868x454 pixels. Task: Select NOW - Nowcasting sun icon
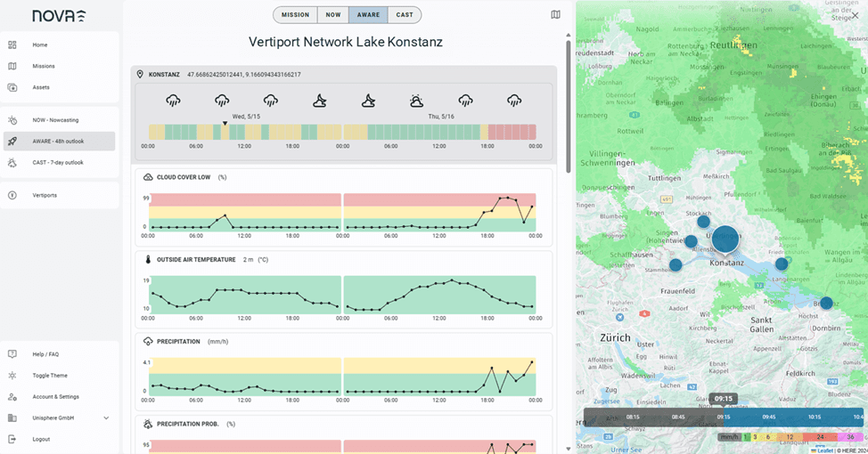click(x=12, y=120)
